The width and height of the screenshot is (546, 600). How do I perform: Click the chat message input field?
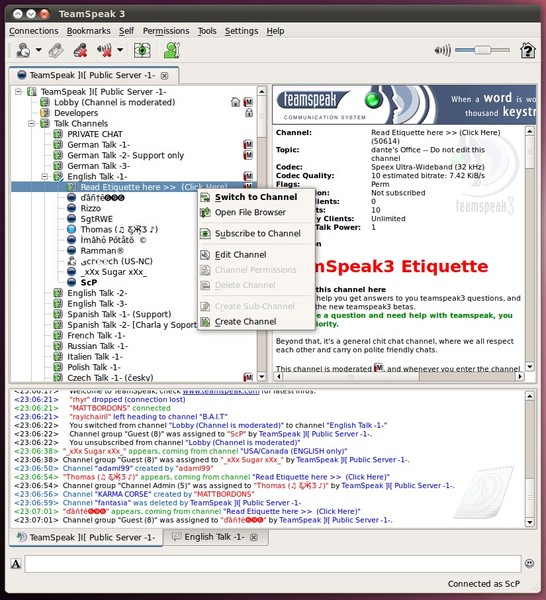tap(273, 564)
